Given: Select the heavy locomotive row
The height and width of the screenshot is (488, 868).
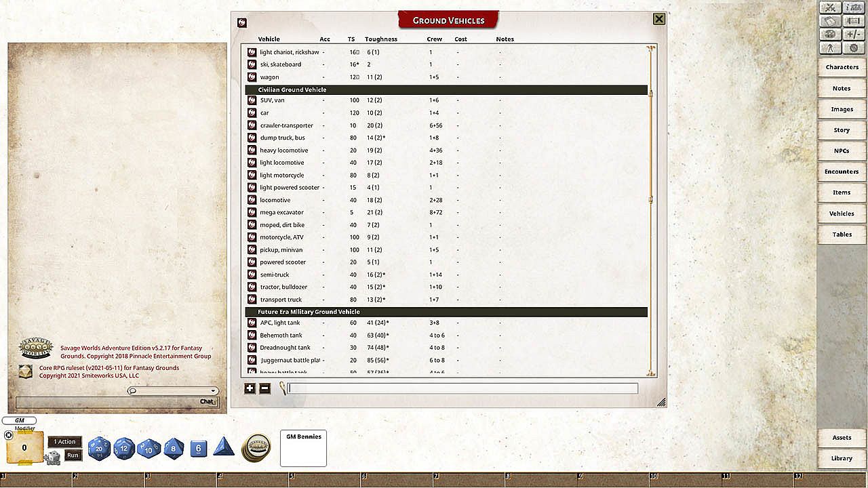Looking at the screenshot, I should (446, 150).
